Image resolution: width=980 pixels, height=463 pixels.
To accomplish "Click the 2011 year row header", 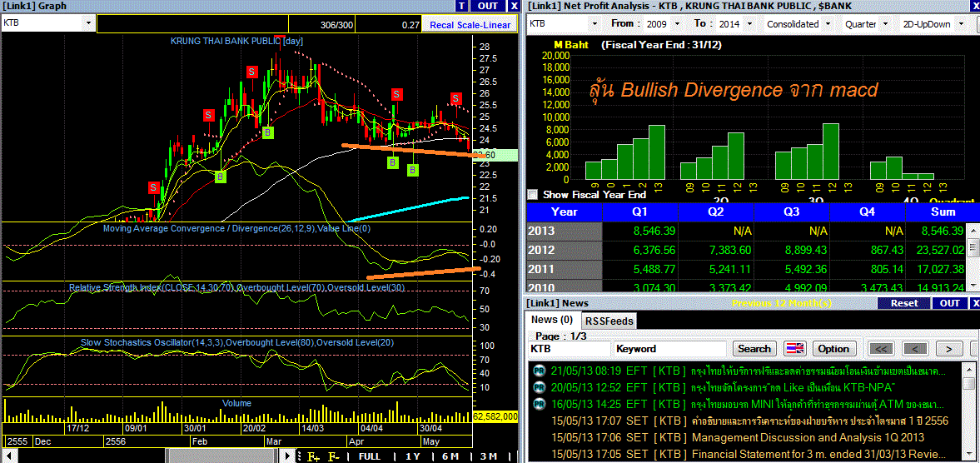I will pyautogui.click(x=565, y=269).
